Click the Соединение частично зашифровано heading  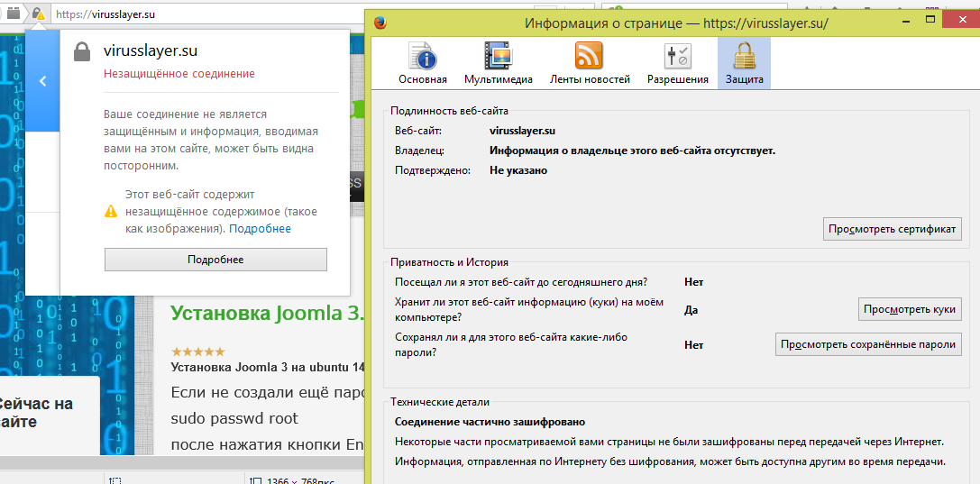pos(490,422)
